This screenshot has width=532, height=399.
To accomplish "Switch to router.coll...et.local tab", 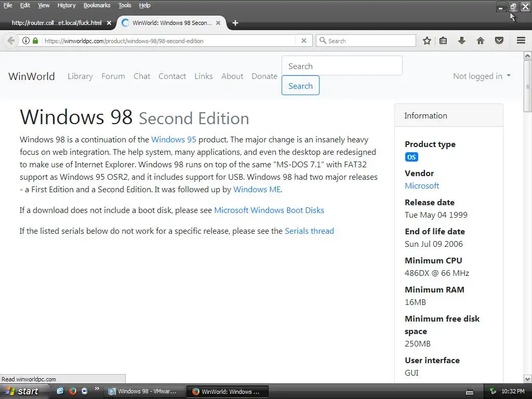I will (57, 23).
